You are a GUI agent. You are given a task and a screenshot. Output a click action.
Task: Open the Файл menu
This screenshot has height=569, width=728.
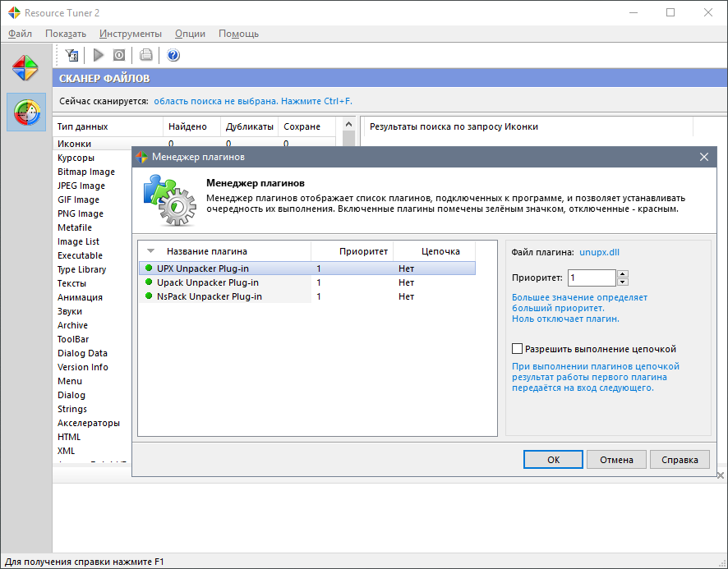(20, 34)
